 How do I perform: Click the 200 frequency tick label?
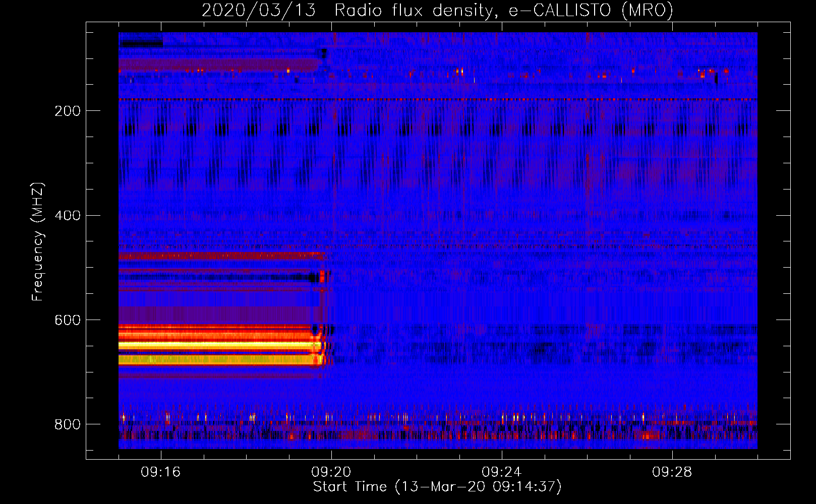[68, 111]
